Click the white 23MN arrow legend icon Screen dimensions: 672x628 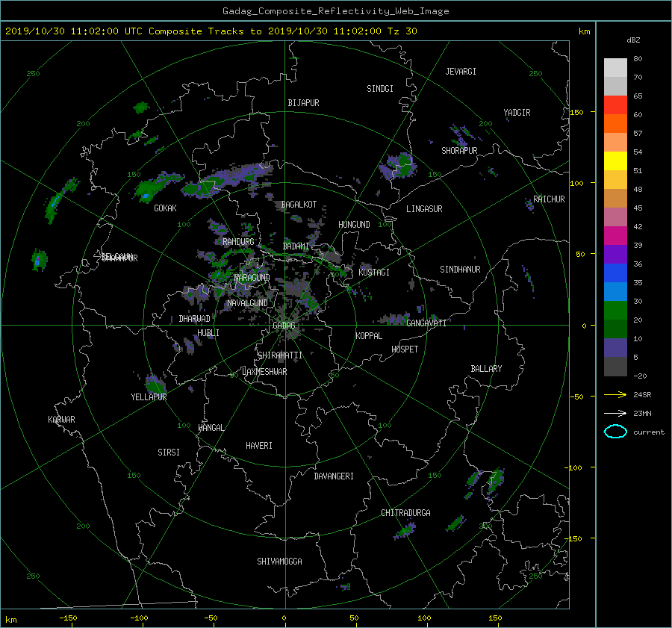pos(615,413)
